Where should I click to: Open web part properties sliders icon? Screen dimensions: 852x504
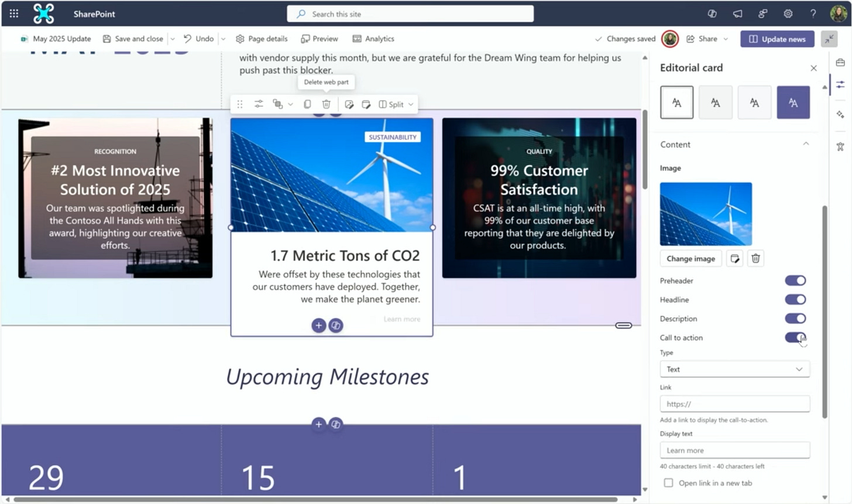[x=259, y=104]
